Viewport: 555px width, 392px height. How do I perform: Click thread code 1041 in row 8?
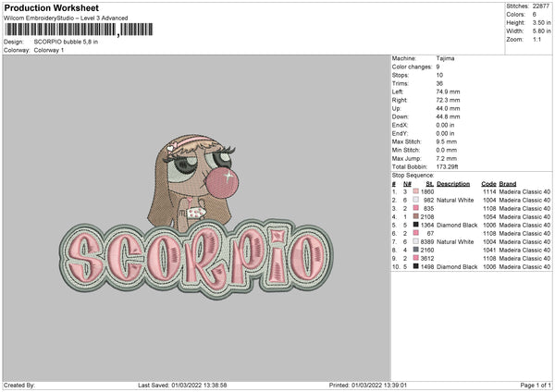click(489, 250)
